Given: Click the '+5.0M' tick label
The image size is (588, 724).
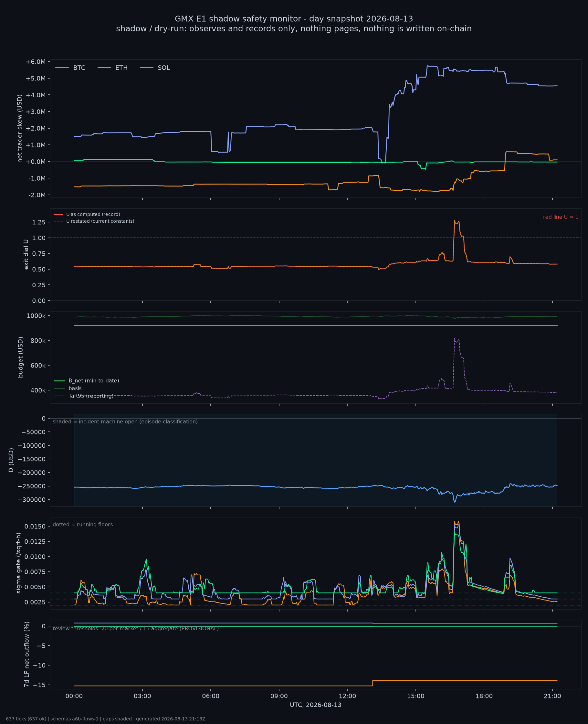Looking at the screenshot, I should tap(36, 78).
